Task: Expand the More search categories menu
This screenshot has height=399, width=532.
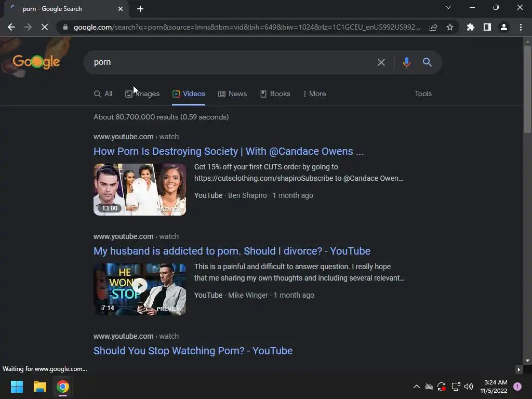Action: 314,94
